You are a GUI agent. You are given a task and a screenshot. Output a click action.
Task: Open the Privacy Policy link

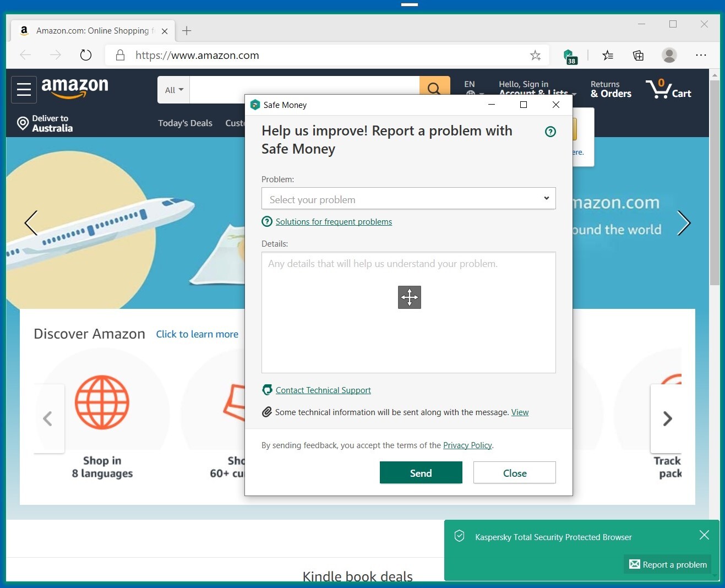point(467,445)
